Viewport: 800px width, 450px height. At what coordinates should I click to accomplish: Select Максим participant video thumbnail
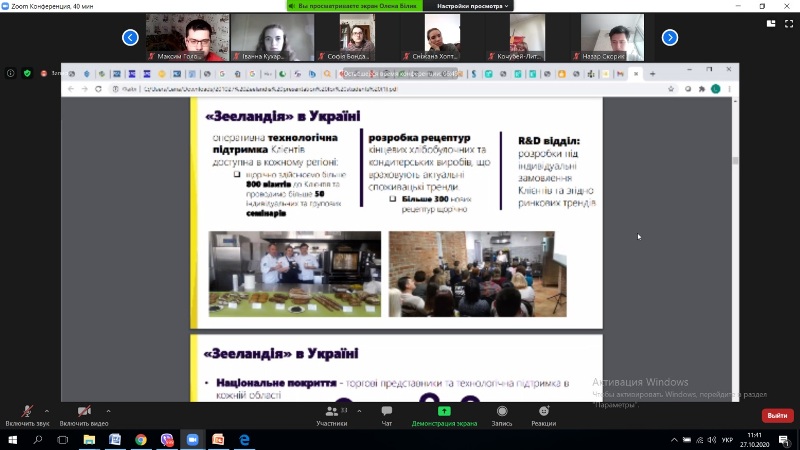[187, 37]
